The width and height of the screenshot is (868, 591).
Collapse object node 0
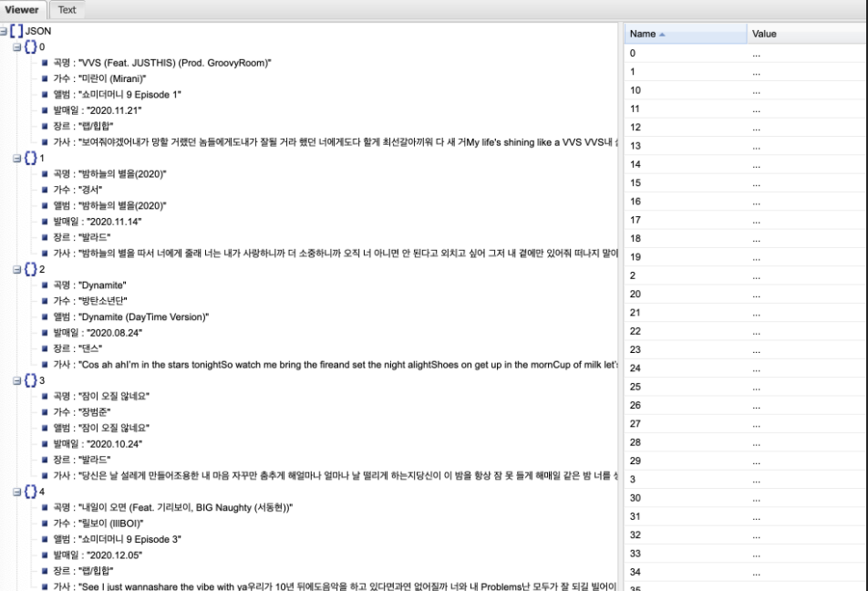[x=16, y=47]
